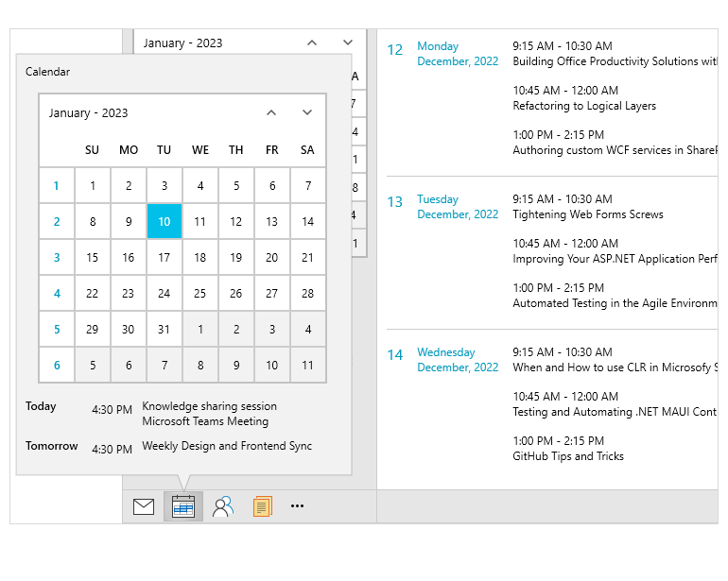Select January 1 in first week
Viewport: 728px width, 581px height.
click(x=93, y=185)
